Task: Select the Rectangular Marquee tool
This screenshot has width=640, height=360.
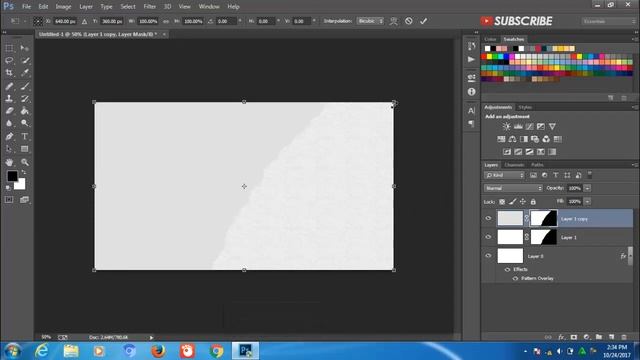Action: click(x=9, y=48)
